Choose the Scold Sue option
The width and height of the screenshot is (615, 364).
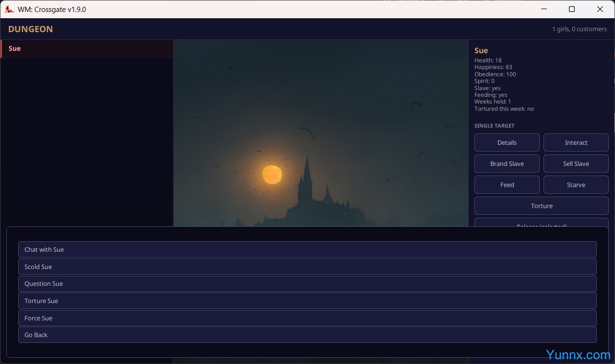point(307,267)
